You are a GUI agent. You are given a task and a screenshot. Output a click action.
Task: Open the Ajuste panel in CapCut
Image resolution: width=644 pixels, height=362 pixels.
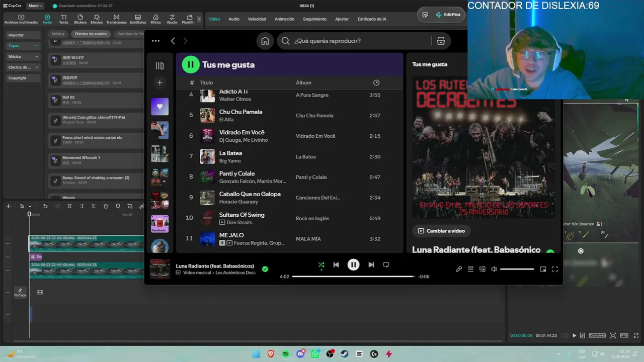coord(172,19)
